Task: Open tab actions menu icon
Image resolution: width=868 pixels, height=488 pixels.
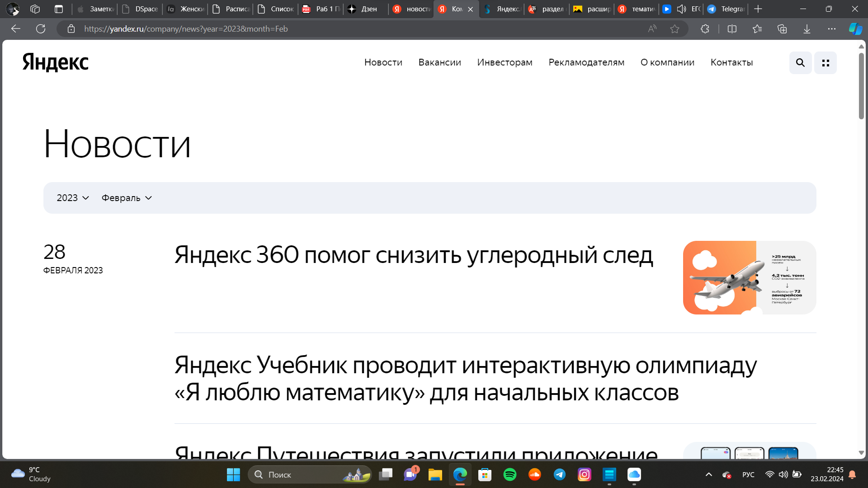Action: click(x=59, y=9)
